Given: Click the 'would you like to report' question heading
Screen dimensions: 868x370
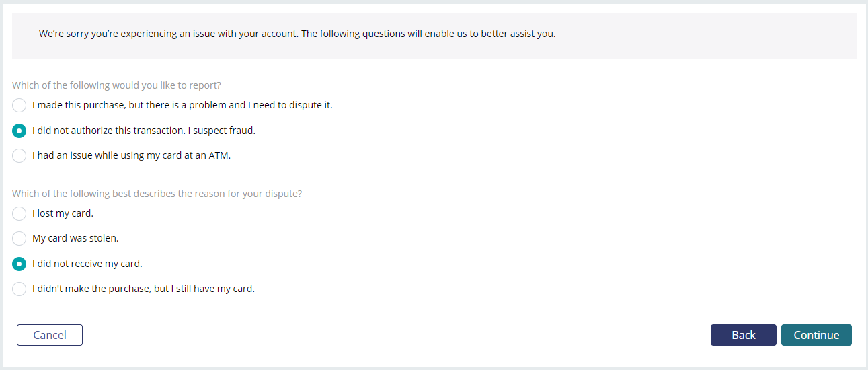Looking at the screenshot, I should click(117, 85).
